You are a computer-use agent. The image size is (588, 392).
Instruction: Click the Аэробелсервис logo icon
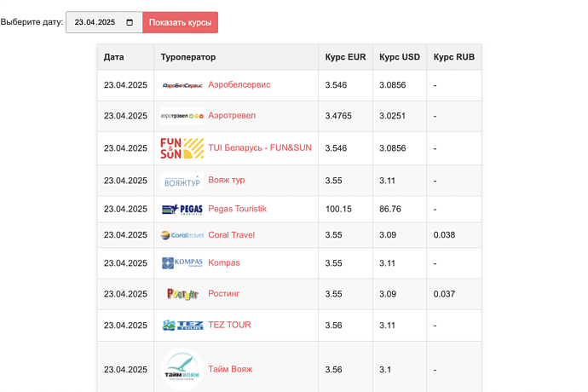click(x=182, y=85)
